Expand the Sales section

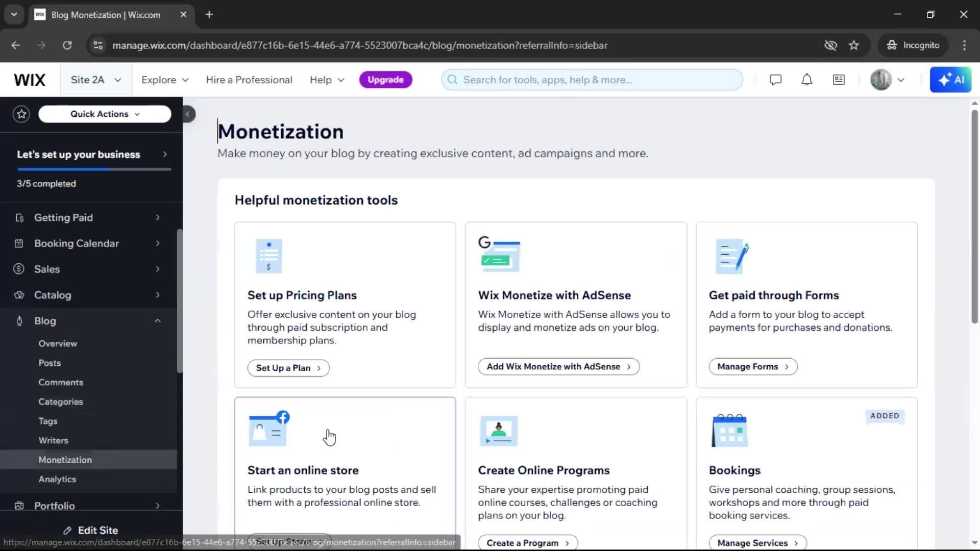pyautogui.click(x=158, y=269)
